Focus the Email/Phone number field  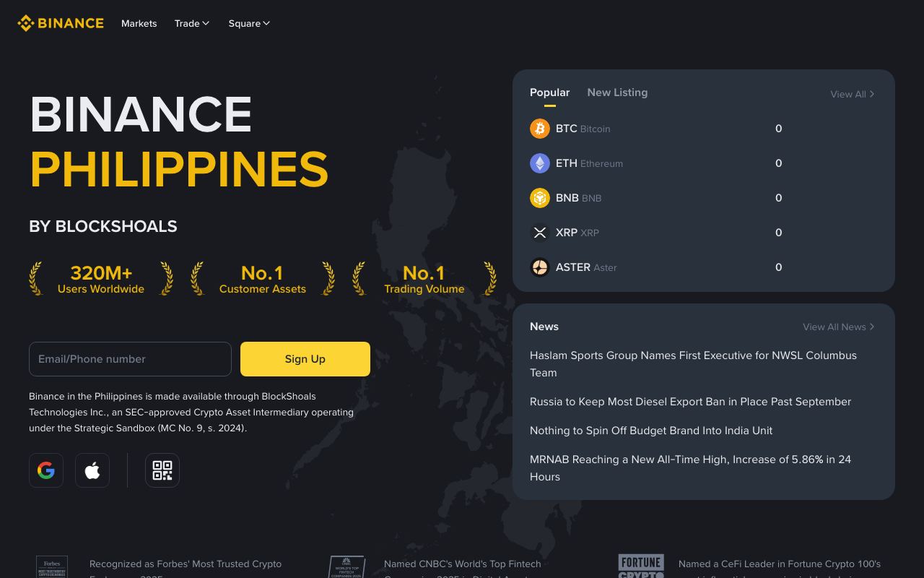coord(130,359)
